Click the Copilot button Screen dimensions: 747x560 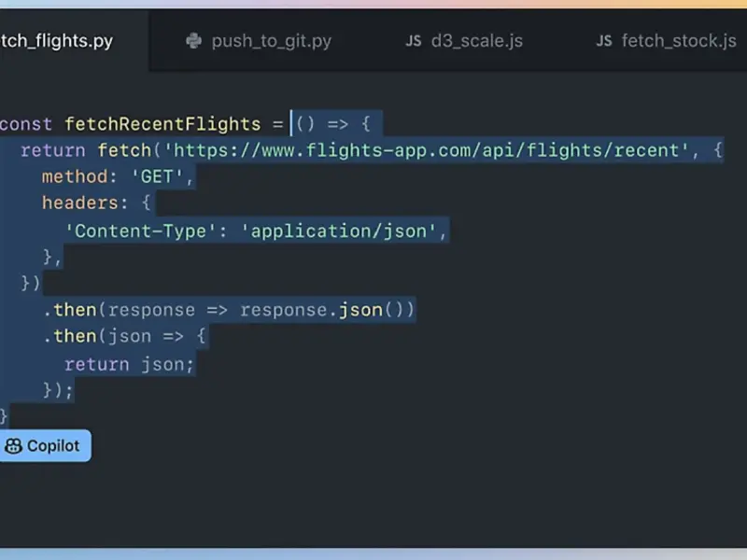44,446
